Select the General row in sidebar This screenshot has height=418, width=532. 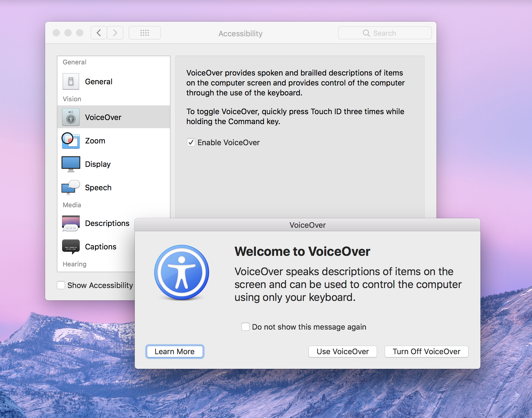(114, 81)
